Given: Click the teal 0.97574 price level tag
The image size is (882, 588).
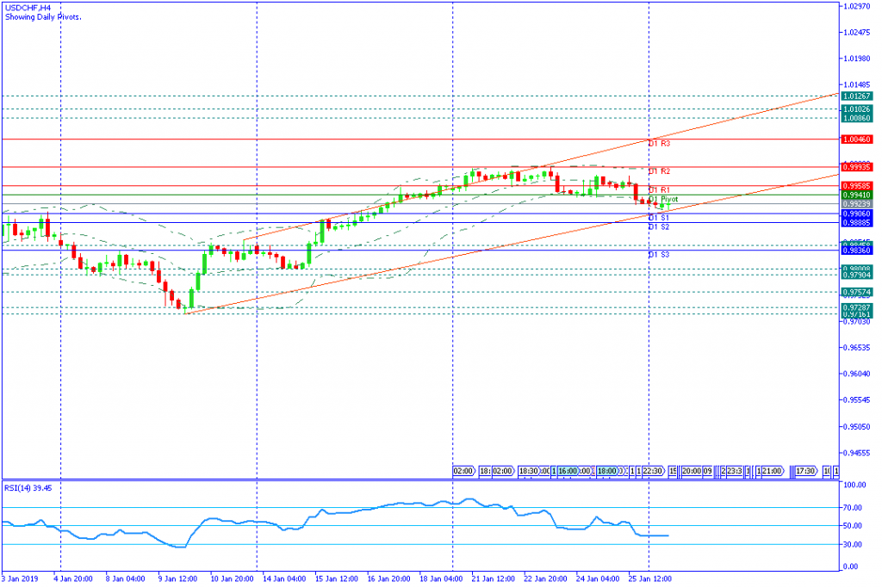Looking at the screenshot, I should tap(856, 293).
